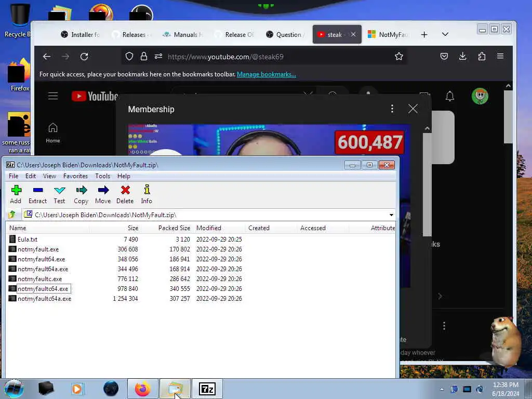
Task: Click the Add button in 7-Zip toolbar
Action: coord(16,194)
